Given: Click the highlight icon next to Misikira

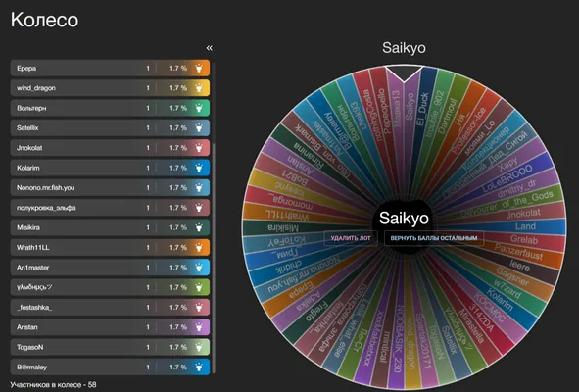Looking at the screenshot, I should pos(199,227).
